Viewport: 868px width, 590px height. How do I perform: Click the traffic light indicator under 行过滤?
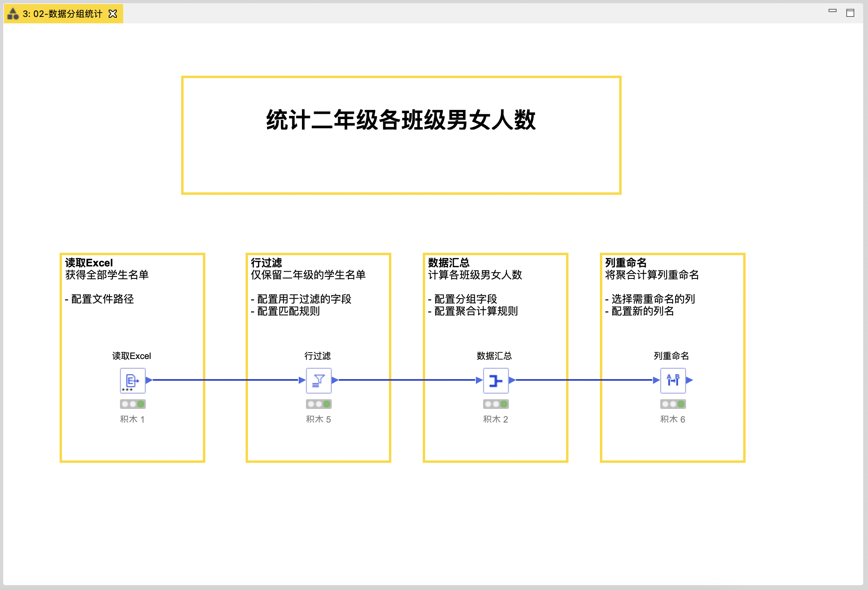(318, 404)
